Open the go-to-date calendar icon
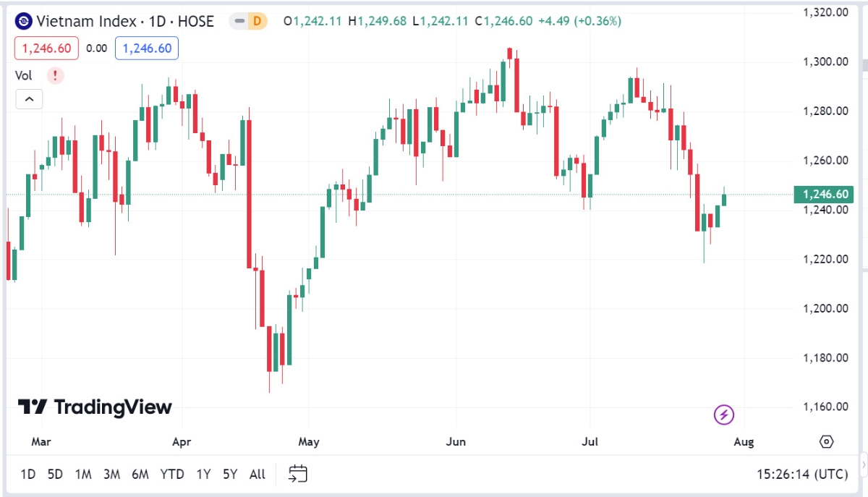This screenshot has width=868, height=497. pyautogui.click(x=298, y=474)
